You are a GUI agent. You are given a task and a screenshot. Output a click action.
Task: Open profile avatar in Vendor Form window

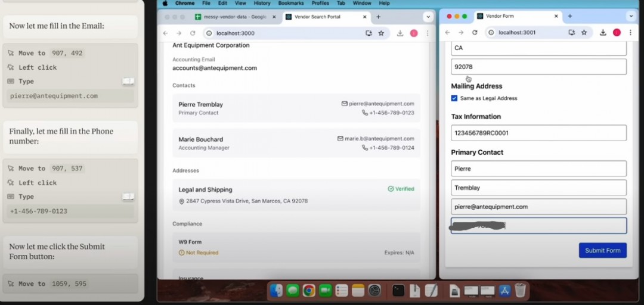(617, 32)
